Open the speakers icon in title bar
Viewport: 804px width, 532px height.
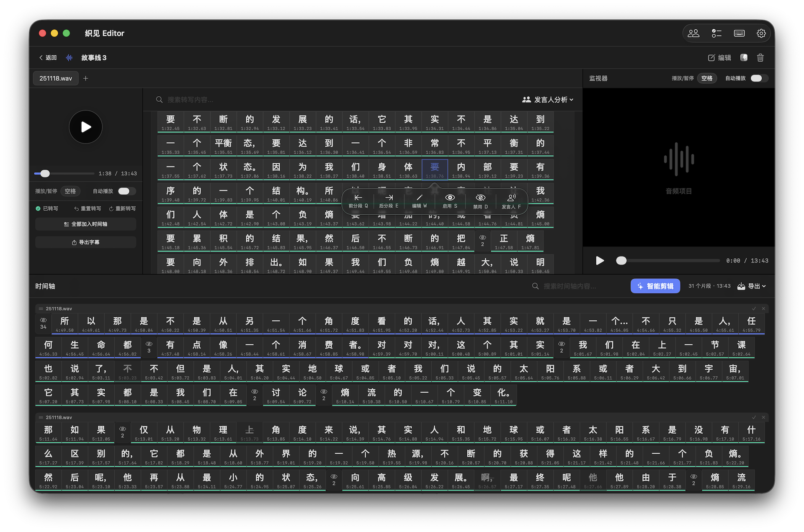pyautogui.click(x=693, y=33)
